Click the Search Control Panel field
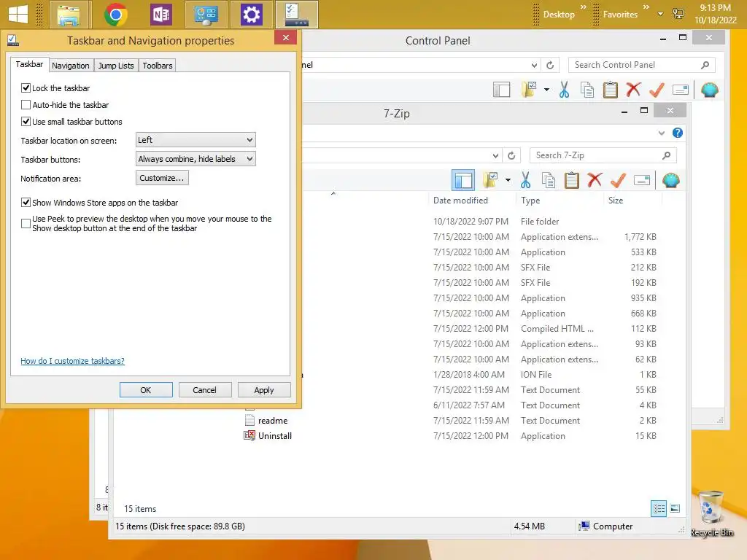Viewport: 747px width, 560px height. (x=641, y=65)
